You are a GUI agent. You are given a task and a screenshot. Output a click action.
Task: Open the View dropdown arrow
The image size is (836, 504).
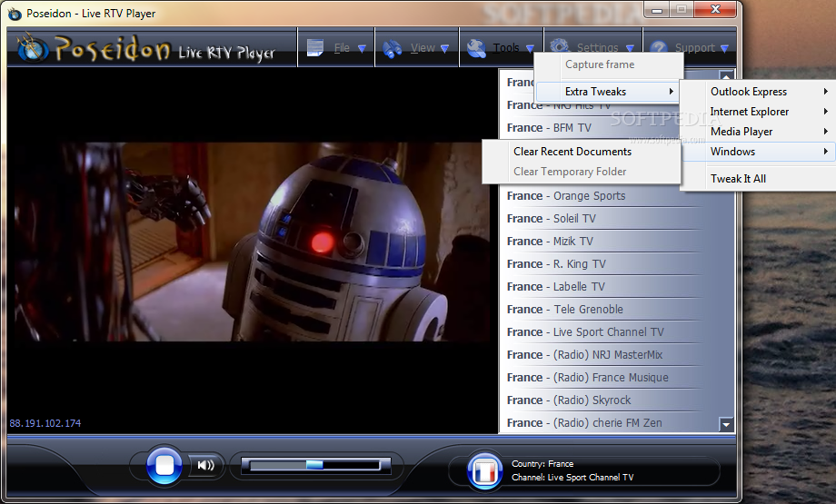(x=444, y=48)
